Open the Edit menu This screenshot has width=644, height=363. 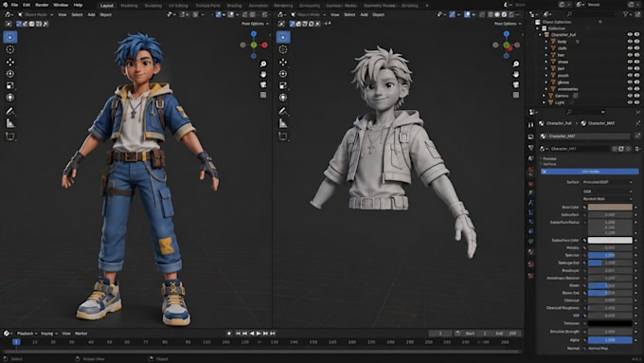click(27, 5)
